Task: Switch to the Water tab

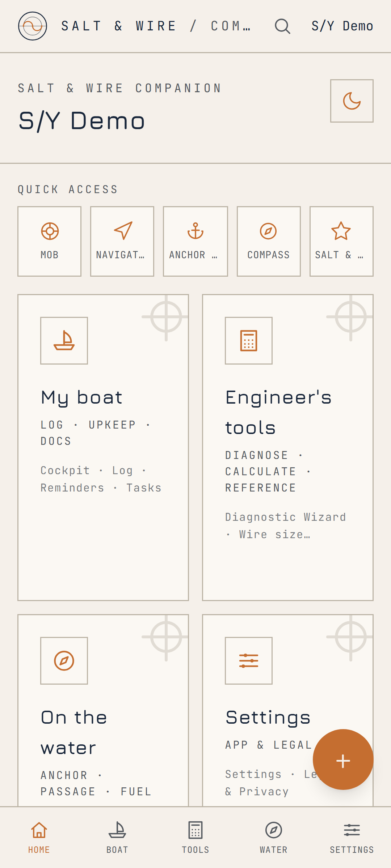Action: tap(274, 837)
